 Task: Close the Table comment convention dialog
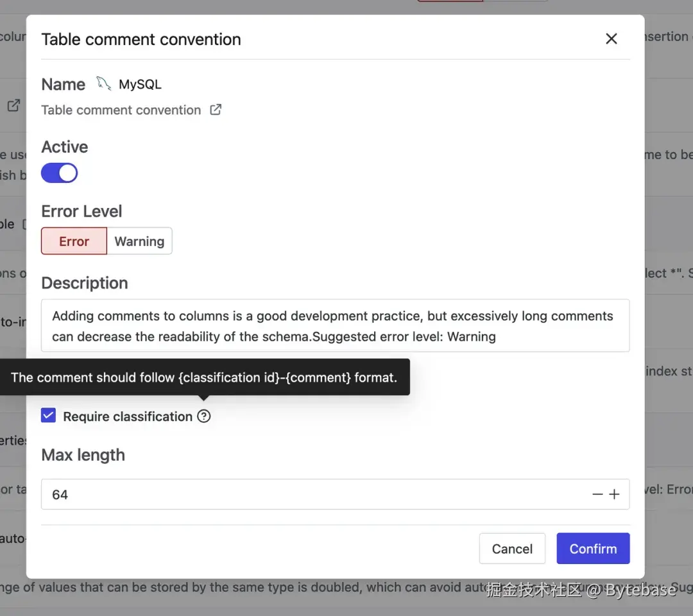[x=612, y=39]
